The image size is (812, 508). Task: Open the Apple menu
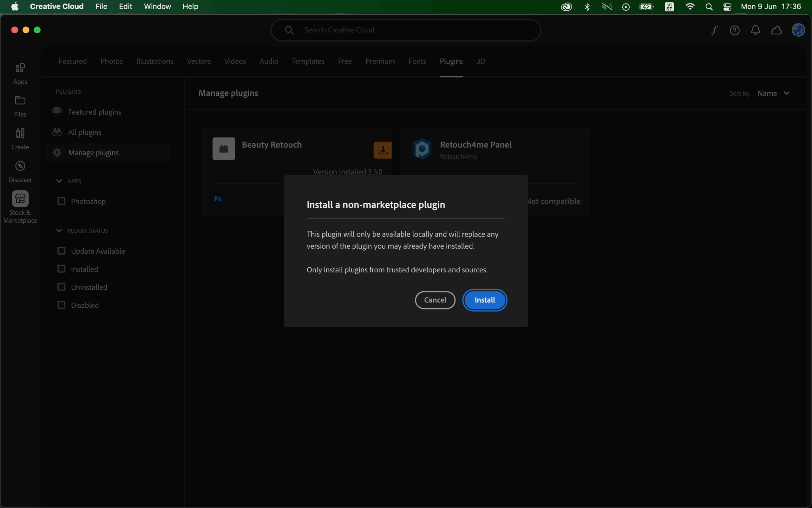point(15,7)
